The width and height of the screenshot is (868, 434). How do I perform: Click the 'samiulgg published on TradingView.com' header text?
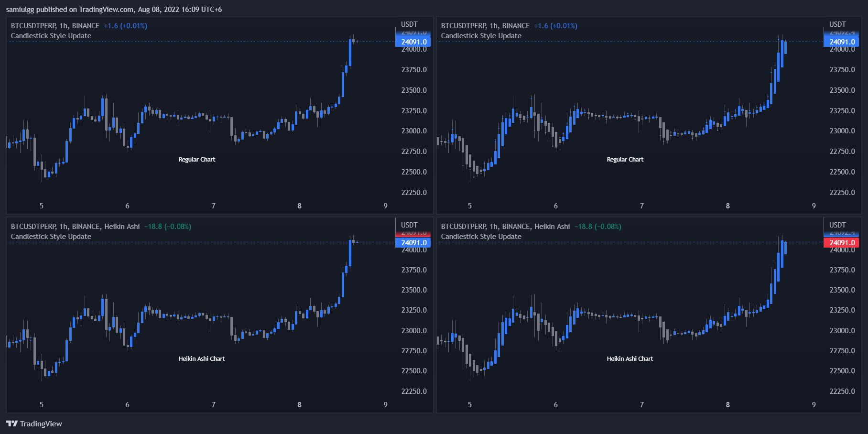[70, 10]
